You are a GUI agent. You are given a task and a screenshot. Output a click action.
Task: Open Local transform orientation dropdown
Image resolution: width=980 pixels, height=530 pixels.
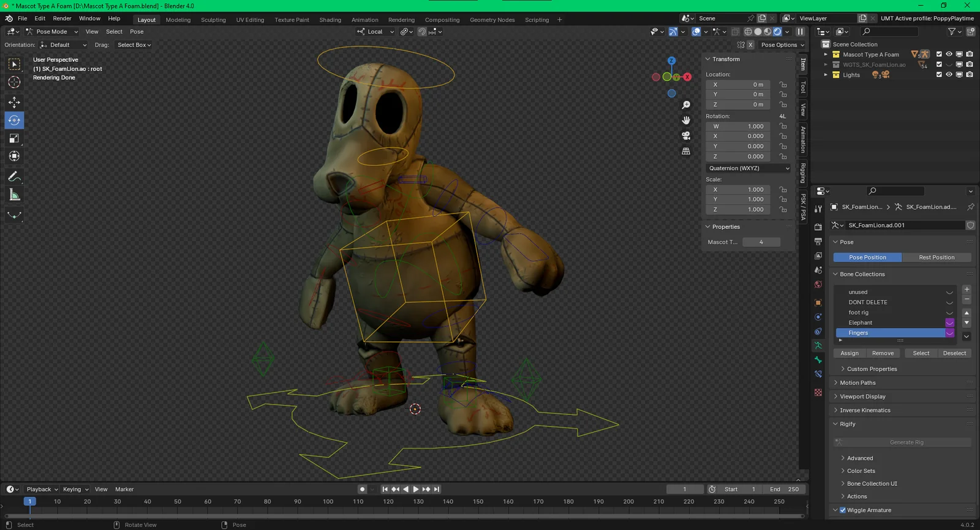(x=375, y=32)
